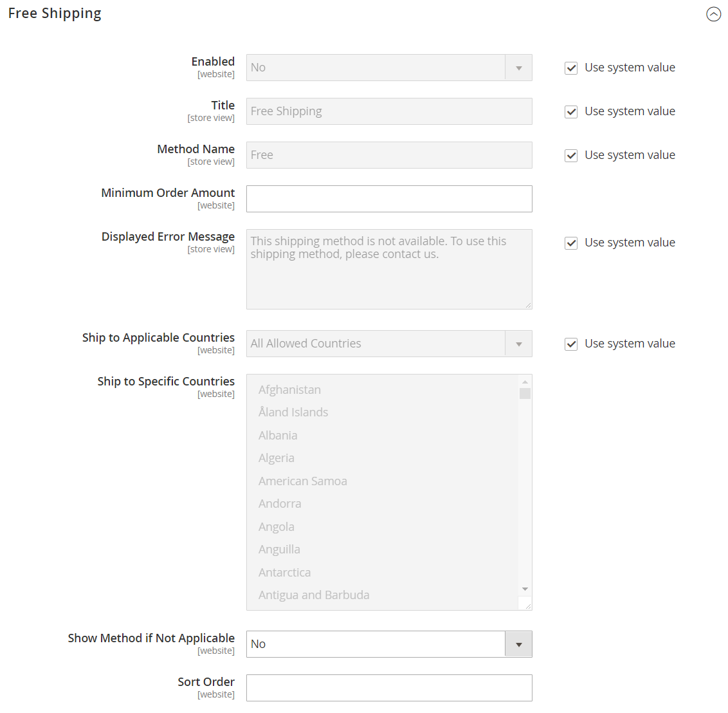The image size is (728, 713).
Task: Click the Show Method if Not Applicable label
Action: click(151, 638)
